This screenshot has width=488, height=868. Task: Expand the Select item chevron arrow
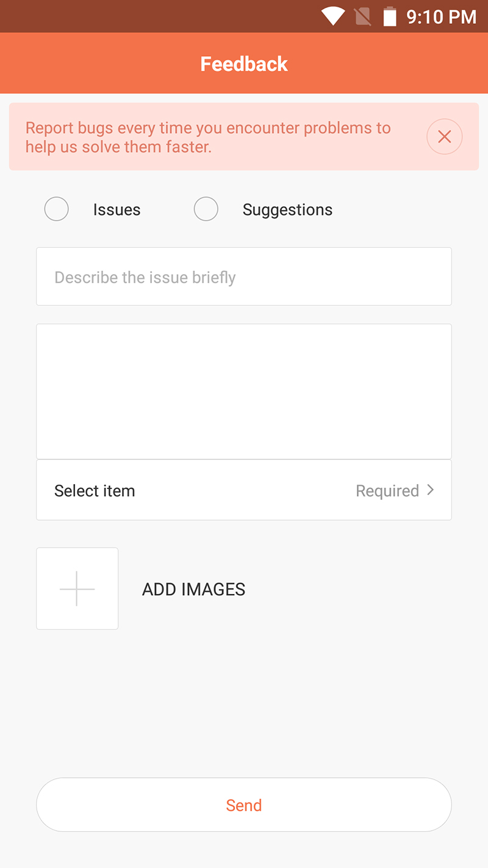[x=431, y=490]
